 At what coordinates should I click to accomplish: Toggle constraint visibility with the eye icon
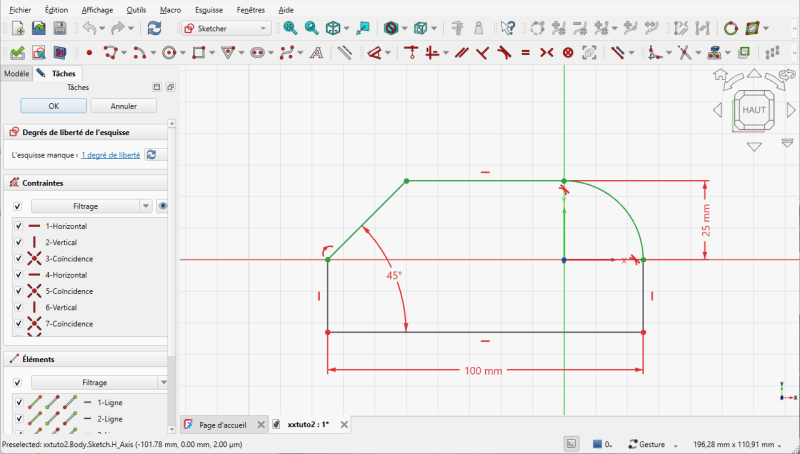click(x=162, y=206)
